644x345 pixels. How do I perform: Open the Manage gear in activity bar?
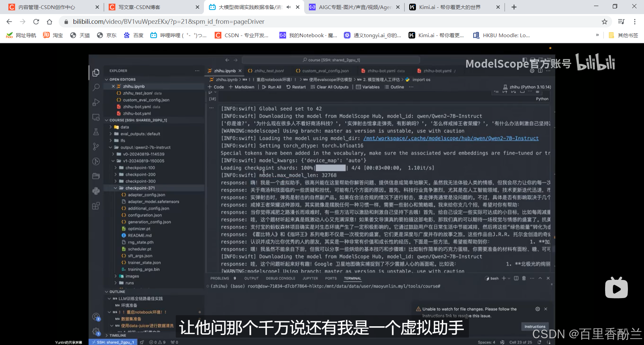(96, 331)
